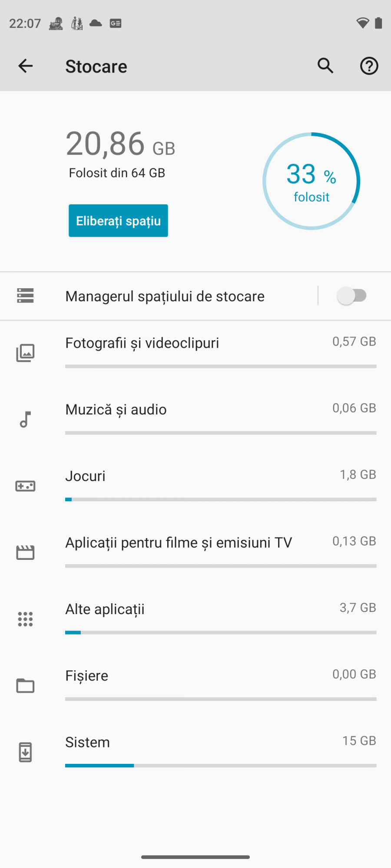Open the Jocuri storage category
Viewport: 391px width, 868px height.
coord(86,476)
